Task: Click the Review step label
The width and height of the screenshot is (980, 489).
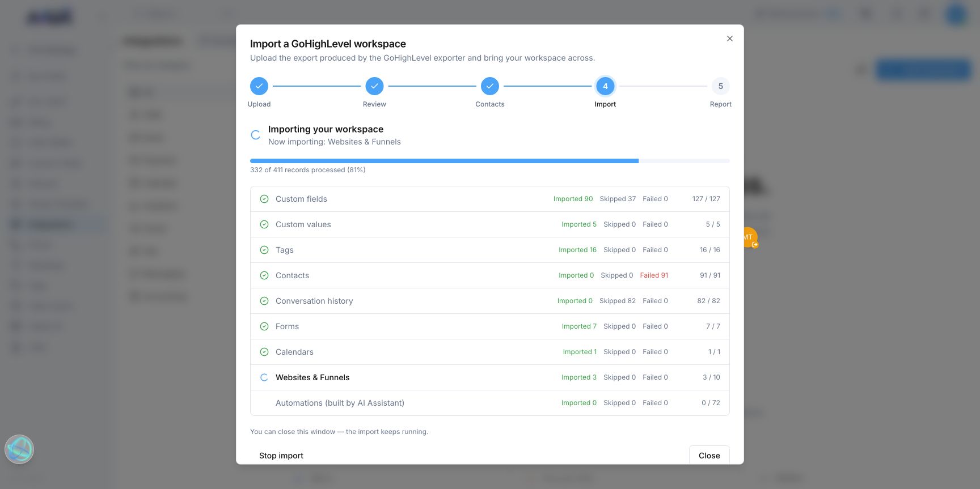Action: coord(374,104)
